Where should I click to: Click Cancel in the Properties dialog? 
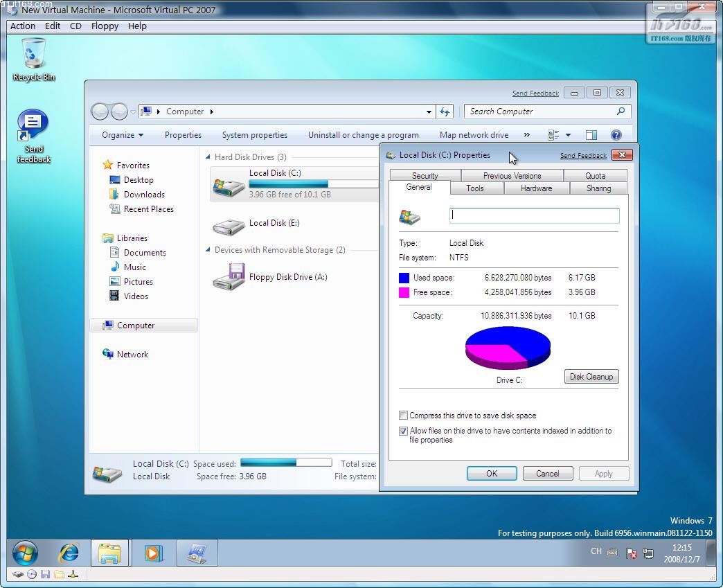tap(548, 474)
